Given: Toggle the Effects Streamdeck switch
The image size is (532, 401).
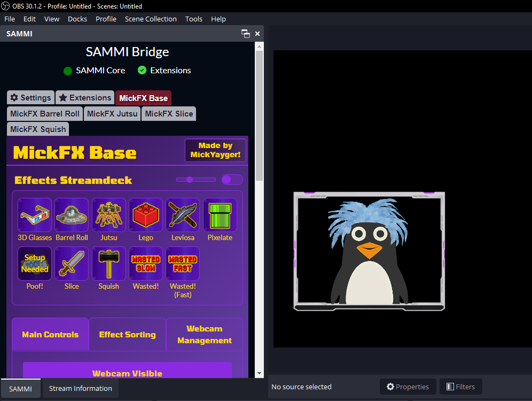Looking at the screenshot, I should pyautogui.click(x=232, y=180).
